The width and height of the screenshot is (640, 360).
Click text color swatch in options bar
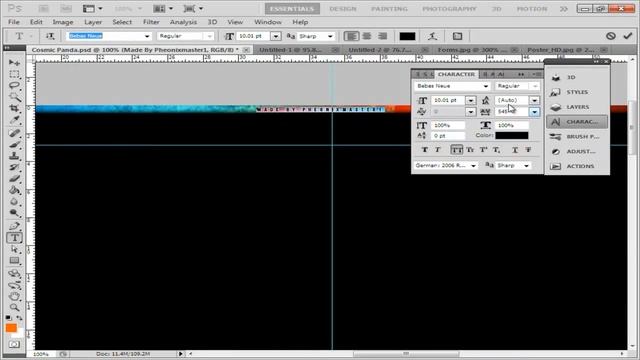click(407, 36)
